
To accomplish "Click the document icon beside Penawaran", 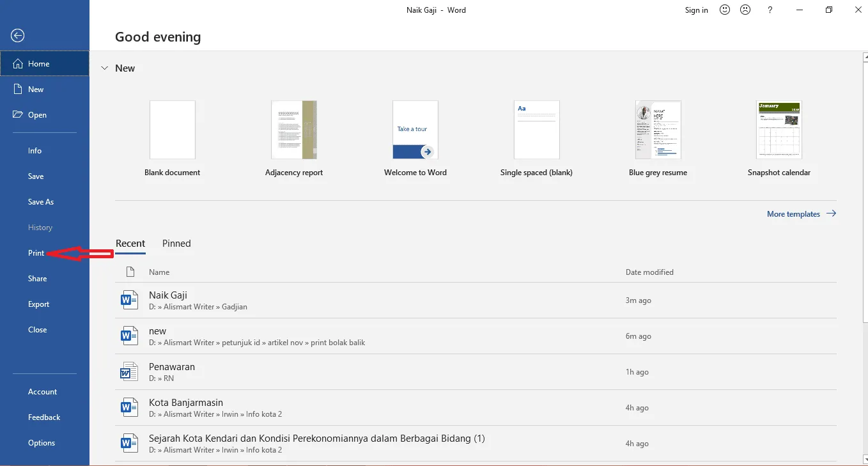I will coord(129,371).
